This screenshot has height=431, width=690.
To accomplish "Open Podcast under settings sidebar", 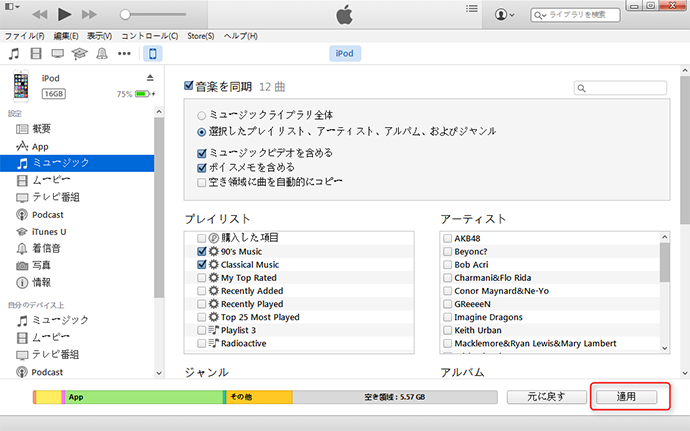I will coord(77,215).
